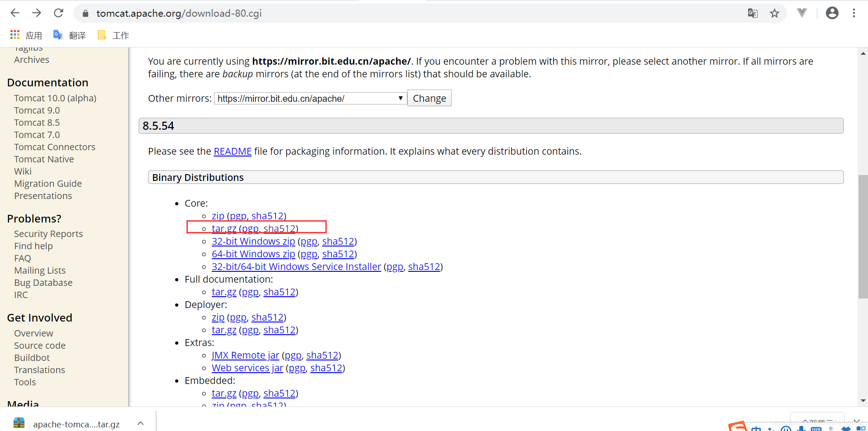This screenshot has width=868, height=431.
Task: Expand download item options chevron
Action: pos(141,424)
